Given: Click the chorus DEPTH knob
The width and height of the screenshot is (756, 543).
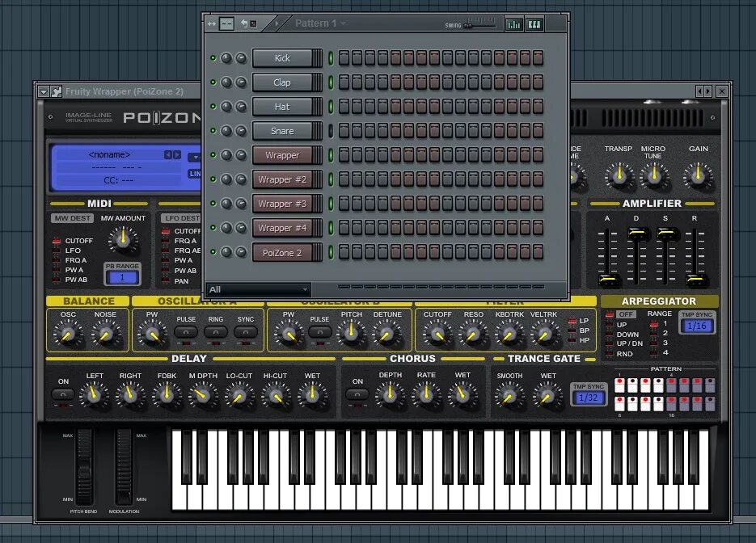Looking at the screenshot, I should 390,394.
